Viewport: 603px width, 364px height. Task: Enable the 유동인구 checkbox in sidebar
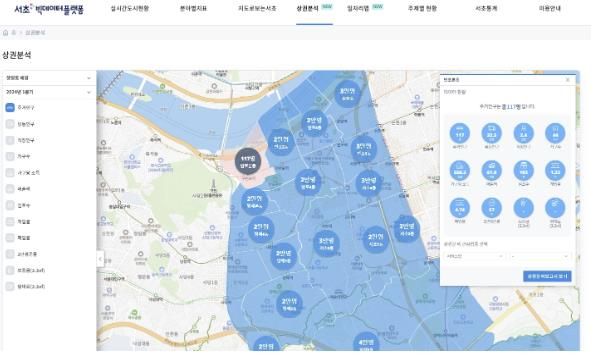[10, 124]
